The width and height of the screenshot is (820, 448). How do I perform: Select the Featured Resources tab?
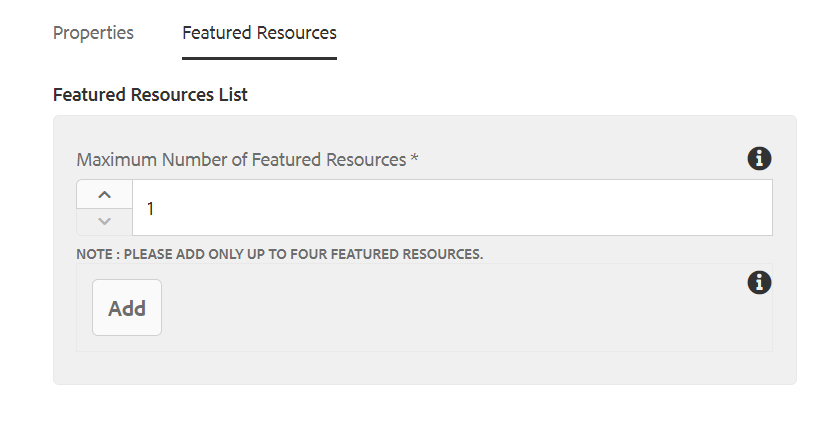(x=259, y=33)
